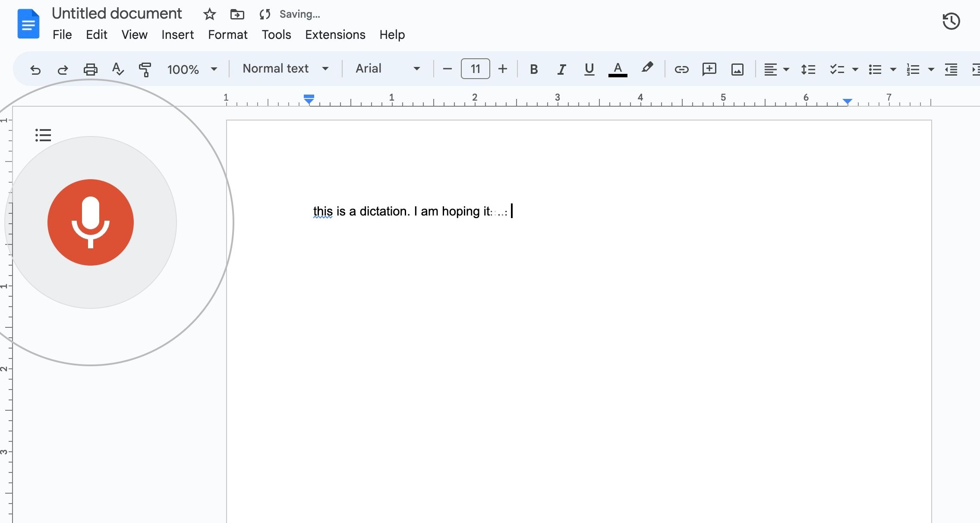Click the spelling and grammar check icon
Screen dimensions: 980x523
click(x=118, y=69)
